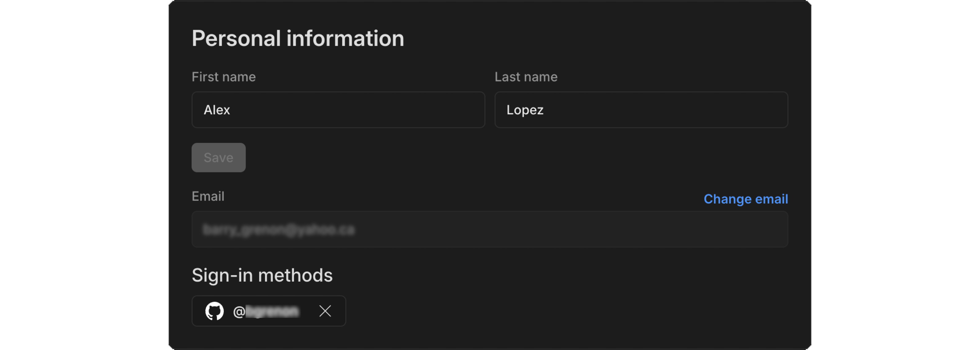Click the First name label

pos(224,76)
